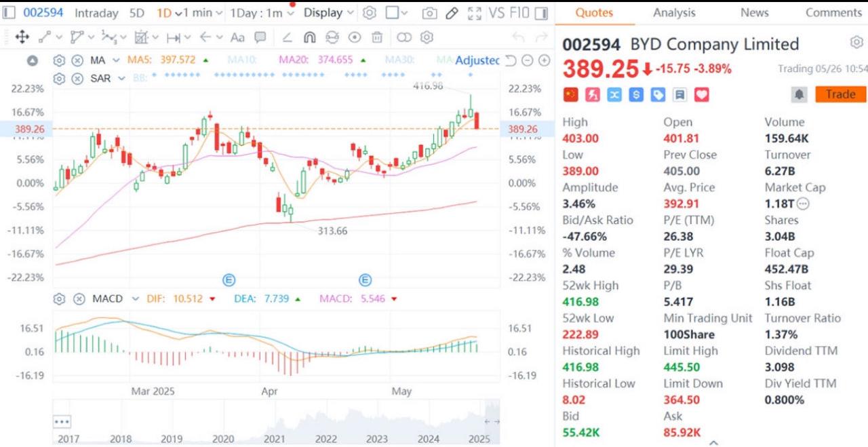The height and width of the screenshot is (447, 868).
Task: Add stock to favorites heart icon
Action: pyautogui.click(x=701, y=95)
